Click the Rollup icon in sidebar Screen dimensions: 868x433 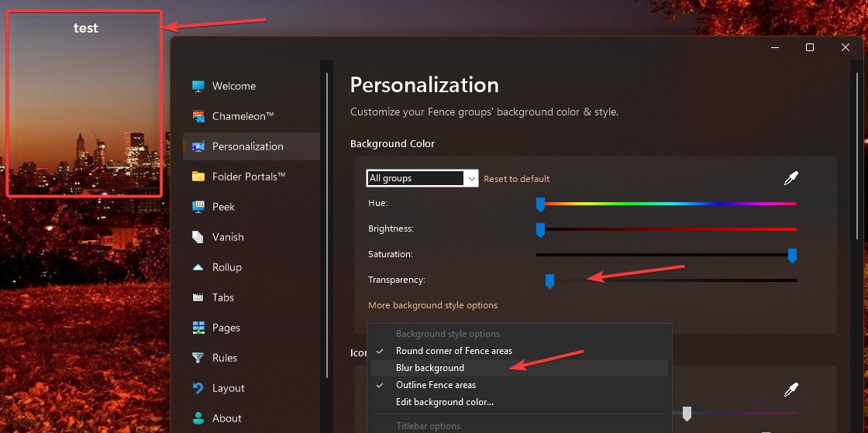198,267
